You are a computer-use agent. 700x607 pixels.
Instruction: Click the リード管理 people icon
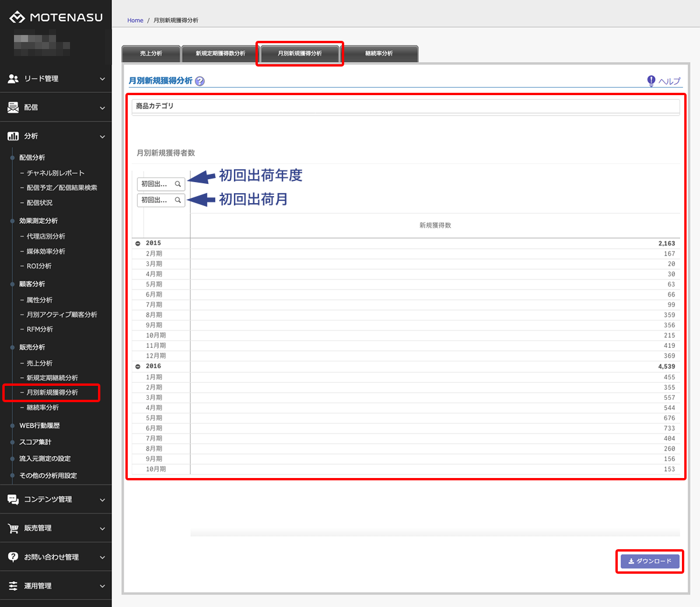tap(13, 79)
